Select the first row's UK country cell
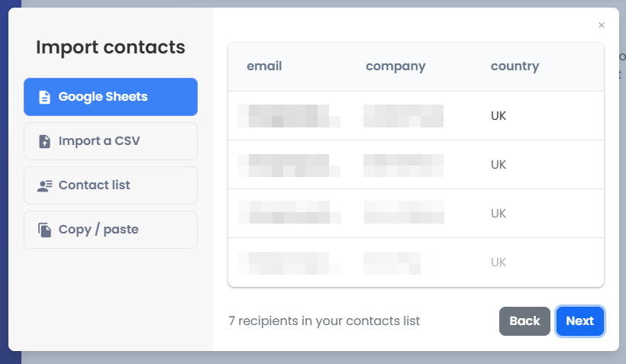Screen dimensions: 626x364 point(499,116)
